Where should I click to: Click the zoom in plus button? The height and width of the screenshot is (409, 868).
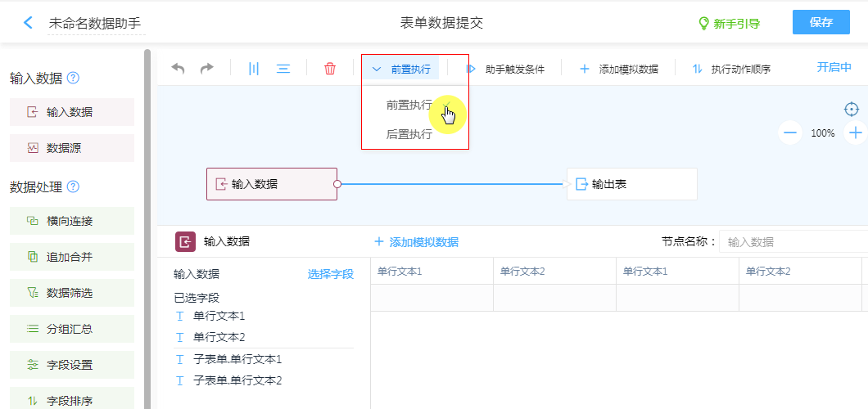856,133
